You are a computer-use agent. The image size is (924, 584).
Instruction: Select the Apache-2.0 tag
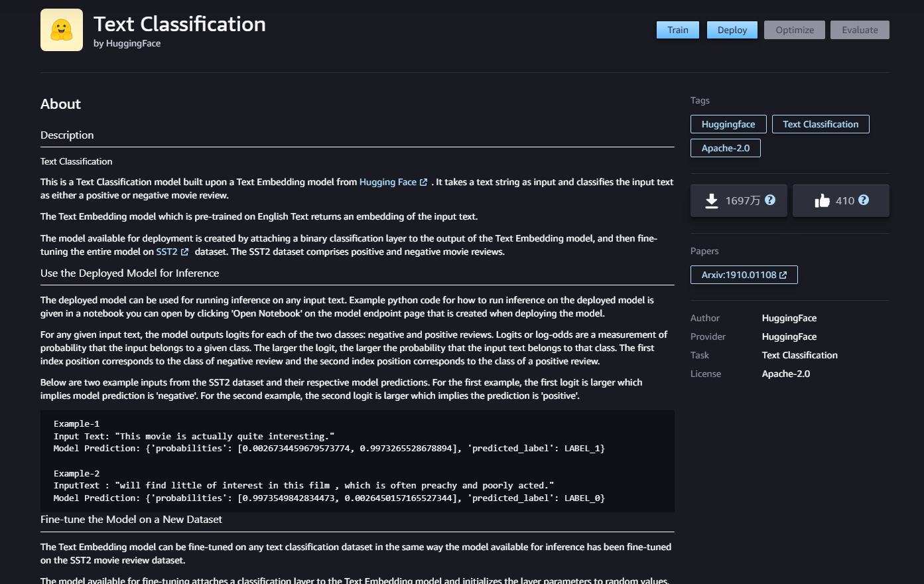pyautogui.click(x=726, y=148)
